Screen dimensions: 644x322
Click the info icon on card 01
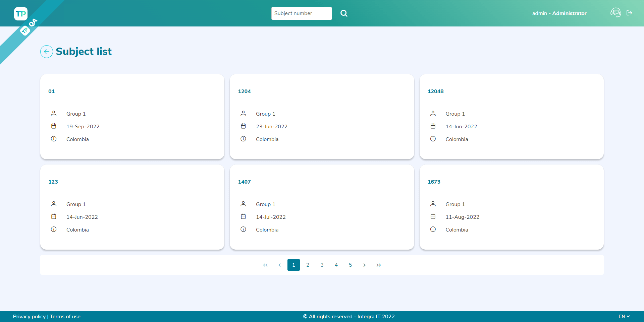[54, 139]
